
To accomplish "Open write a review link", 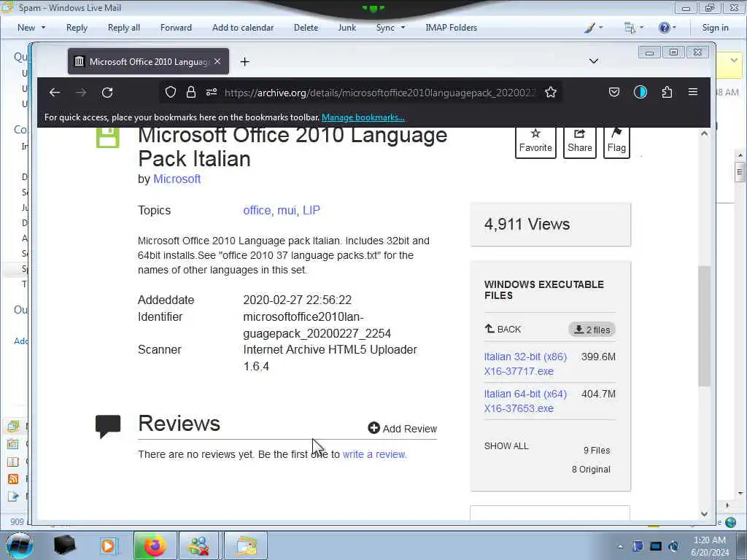I will click(x=374, y=454).
